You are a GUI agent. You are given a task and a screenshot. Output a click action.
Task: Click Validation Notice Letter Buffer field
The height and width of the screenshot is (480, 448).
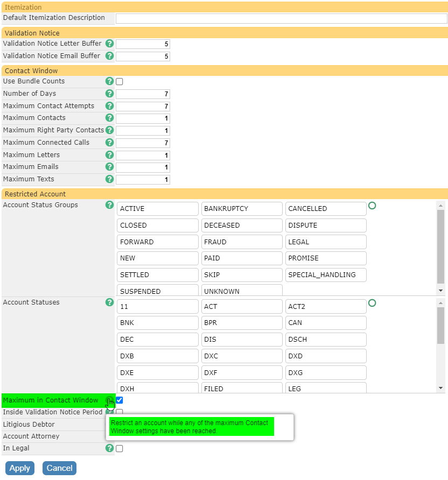[x=143, y=44]
